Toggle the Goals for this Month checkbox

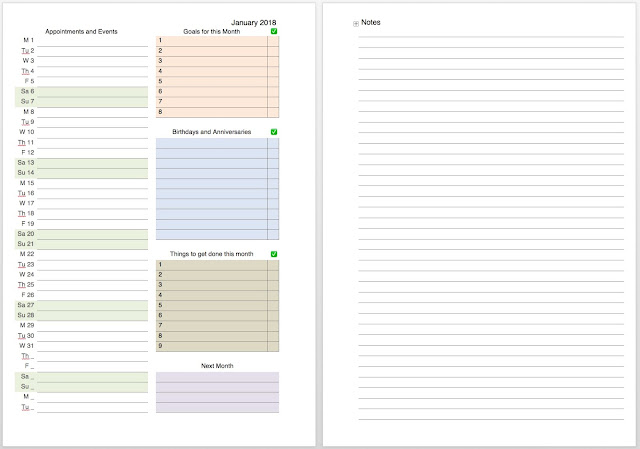(x=274, y=31)
